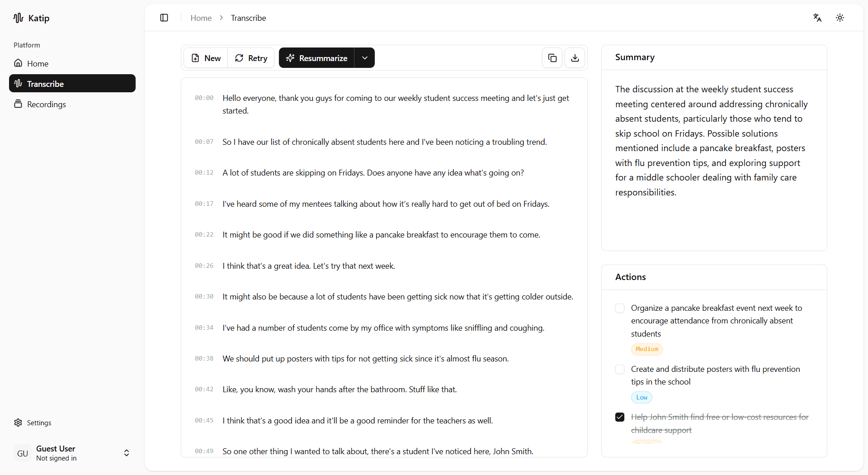
Task: Open Recordings in the sidebar
Action: [x=46, y=104]
